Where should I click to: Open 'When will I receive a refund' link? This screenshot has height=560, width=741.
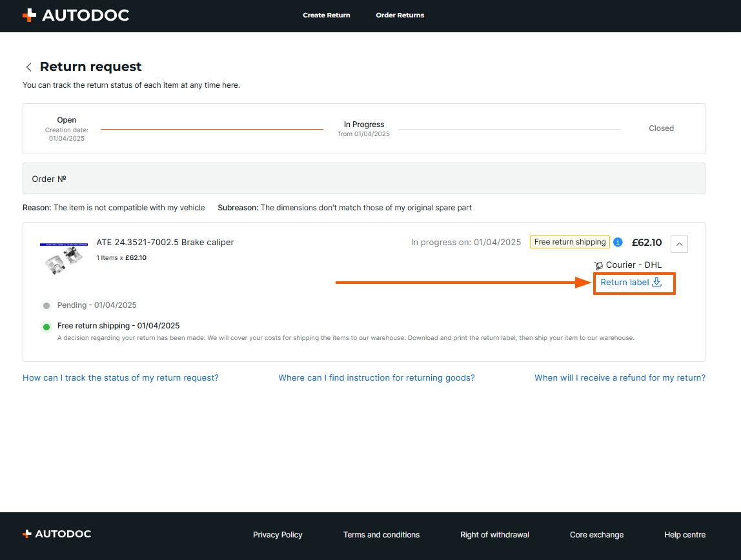pyautogui.click(x=620, y=378)
